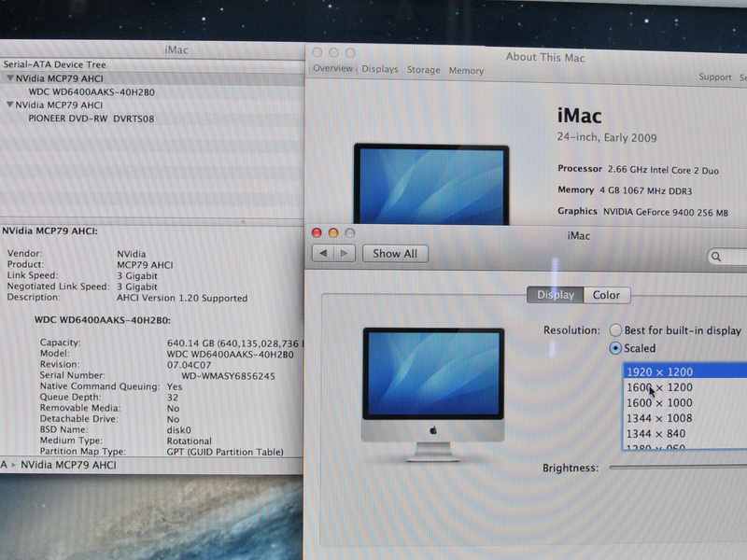The height and width of the screenshot is (560, 747).
Task: Click the Queue Depth value 32
Action: [173, 398]
